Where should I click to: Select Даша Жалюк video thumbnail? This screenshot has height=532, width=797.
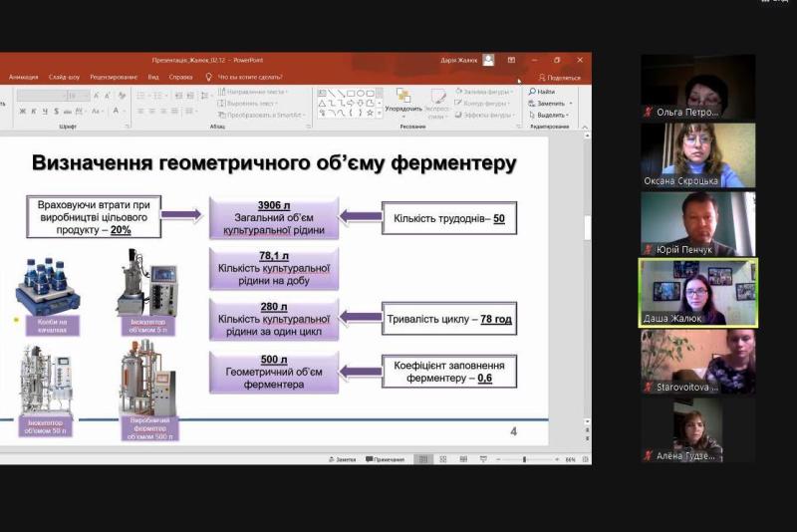coord(697,292)
